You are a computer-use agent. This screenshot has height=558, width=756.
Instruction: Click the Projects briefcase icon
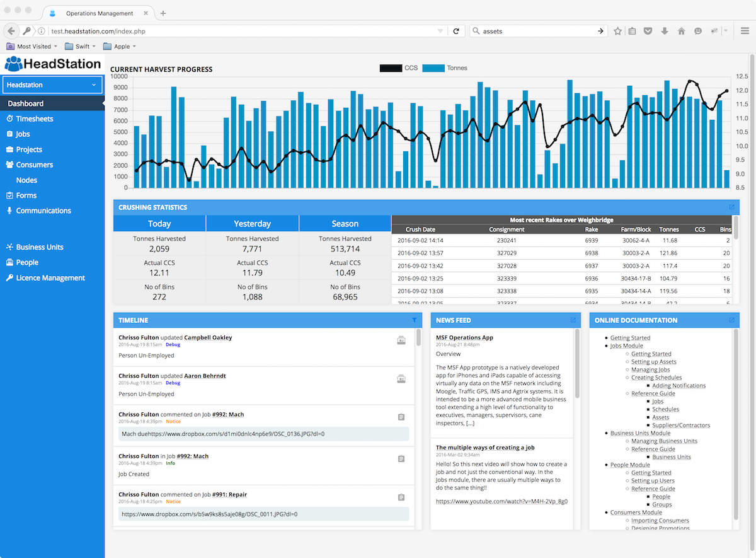click(x=9, y=149)
